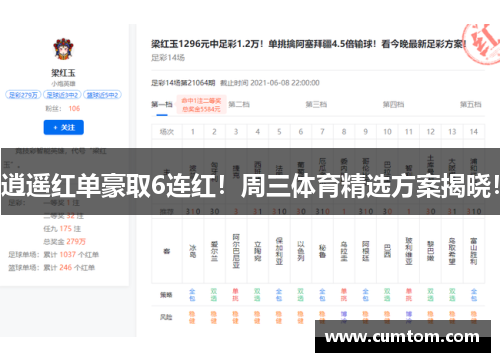Click the 粉丝 106 follower count

coord(63,108)
